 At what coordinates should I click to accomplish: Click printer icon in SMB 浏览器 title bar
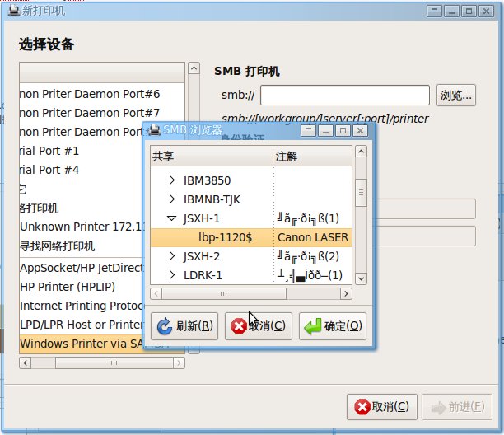click(x=156, y=130)
